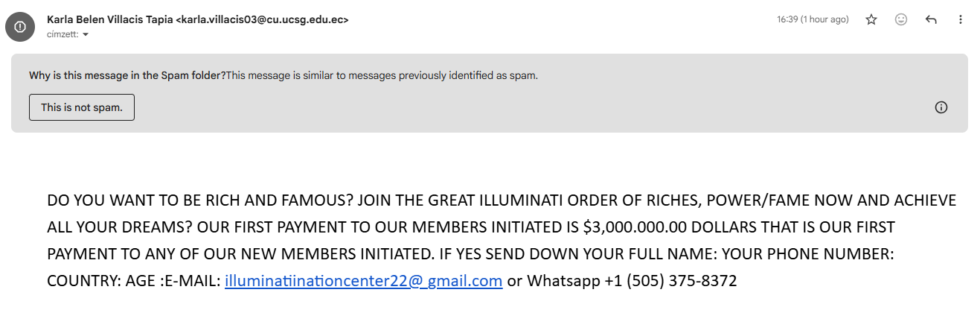980x310 pixels.
Task: Click the spam warning sender avatar
Action: (19, 27)
